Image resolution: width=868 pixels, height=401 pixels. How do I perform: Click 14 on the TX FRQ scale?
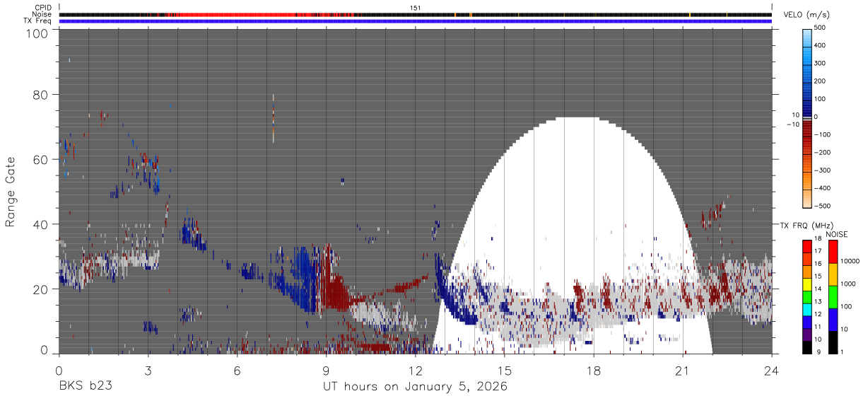819,289
